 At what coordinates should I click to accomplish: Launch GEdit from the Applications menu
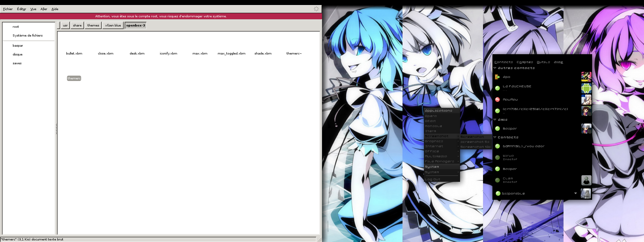pos(442,121)
